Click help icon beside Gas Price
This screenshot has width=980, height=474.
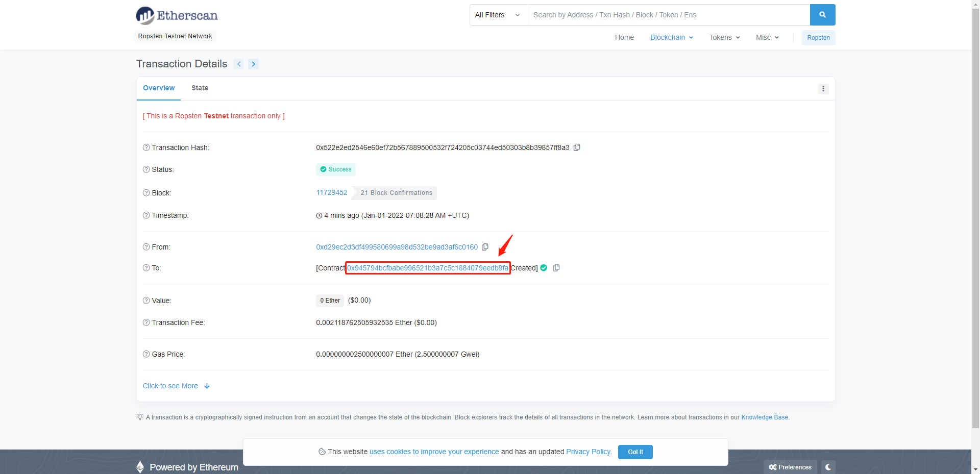[146, 354]
